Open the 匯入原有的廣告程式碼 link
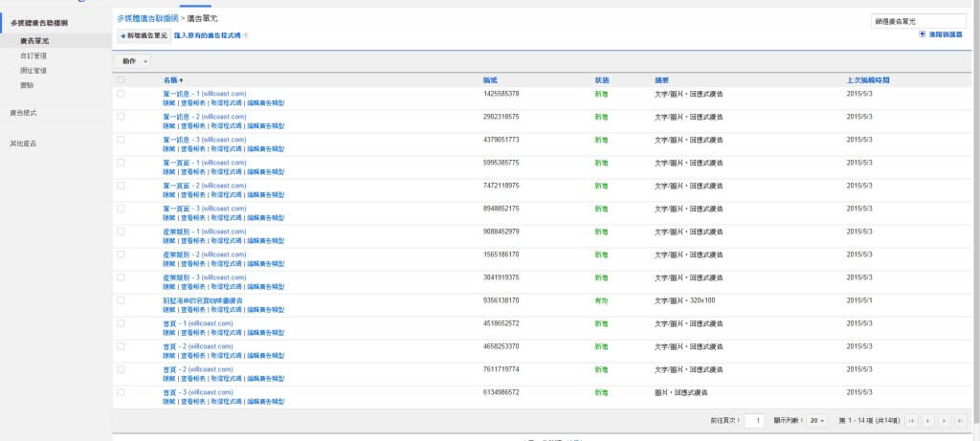This screenshot has width=980, height=441. (207, 35)
